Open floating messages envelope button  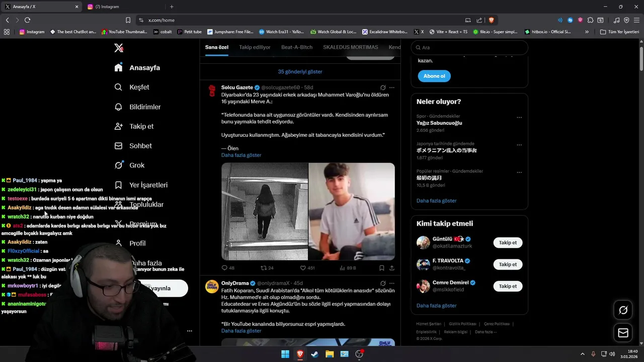623,333
